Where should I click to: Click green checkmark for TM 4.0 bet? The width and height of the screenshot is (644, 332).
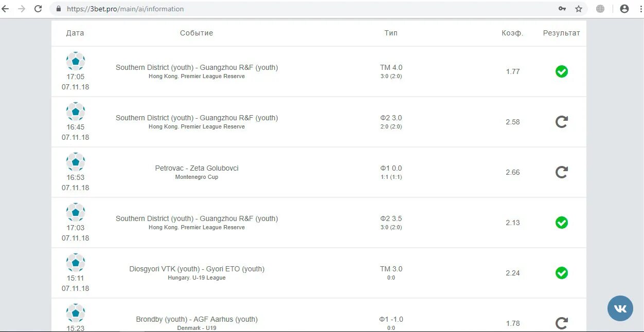tap(562, 71)
